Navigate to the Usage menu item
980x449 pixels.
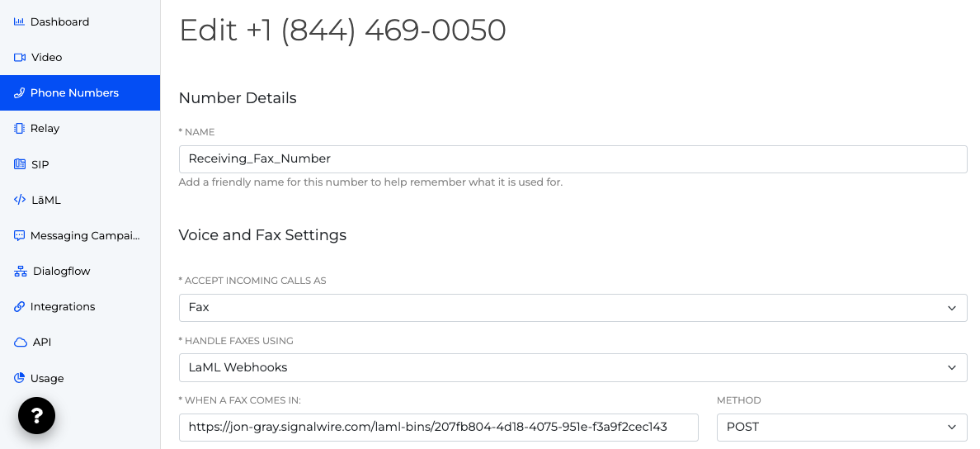coord(47,379)
